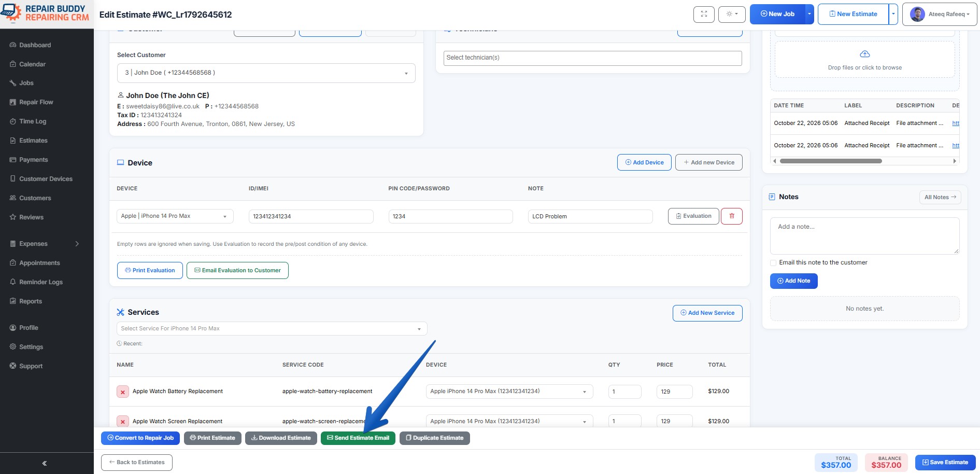Image resolution: width=980 pixels, height=474 pixels.
Task: Remove Apple Watch Battery Replacement service
Action: click(123, 392)
